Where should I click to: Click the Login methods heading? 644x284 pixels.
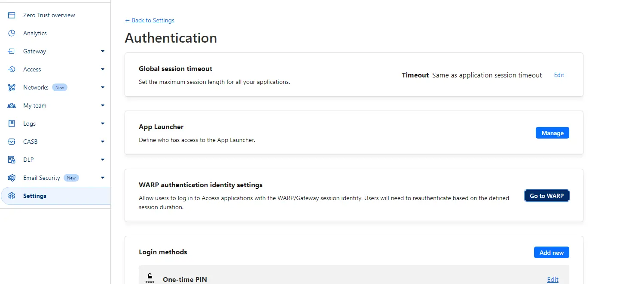[x=163, y=252]
